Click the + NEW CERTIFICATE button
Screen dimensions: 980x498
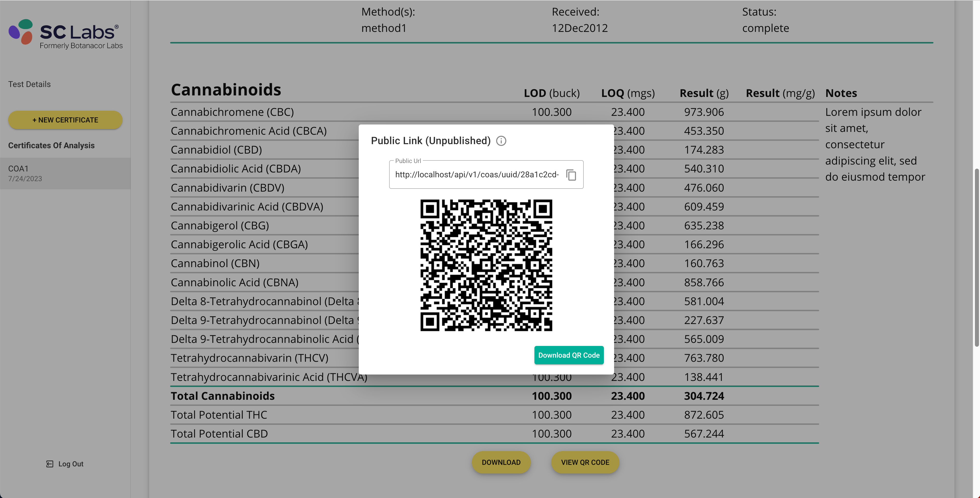coord(65,120)
